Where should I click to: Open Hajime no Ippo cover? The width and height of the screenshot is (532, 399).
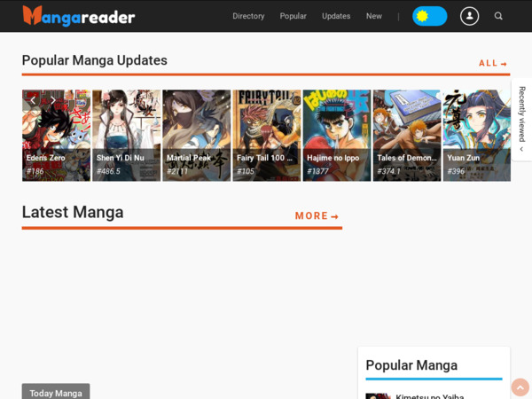point(336,135)
